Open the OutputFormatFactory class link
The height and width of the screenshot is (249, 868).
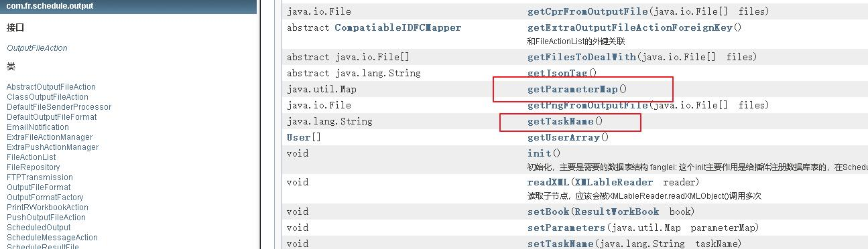click(x=45, y=197)
